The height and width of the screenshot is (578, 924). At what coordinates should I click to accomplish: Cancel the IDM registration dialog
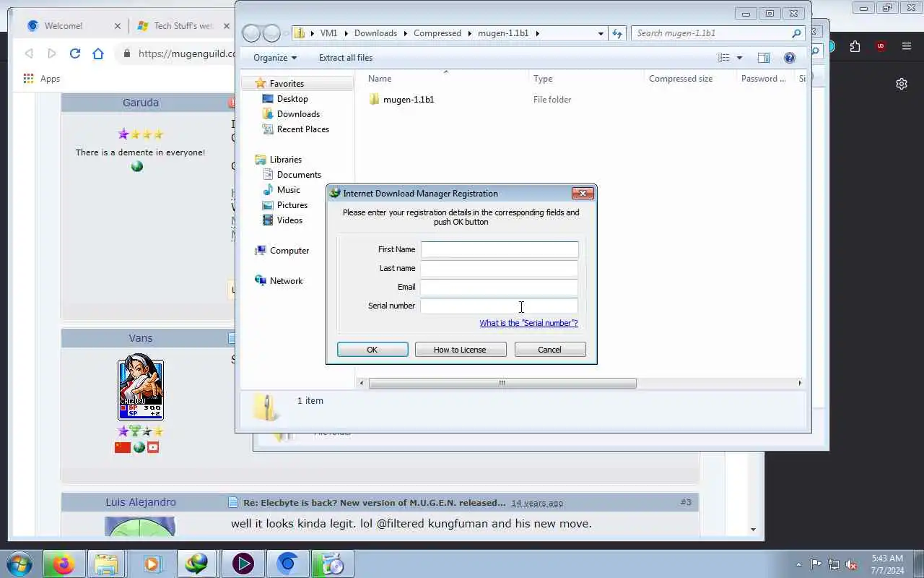coord(549,350)
